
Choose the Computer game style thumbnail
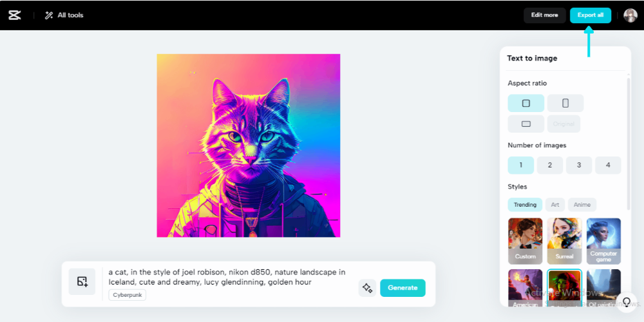point(603,241)
